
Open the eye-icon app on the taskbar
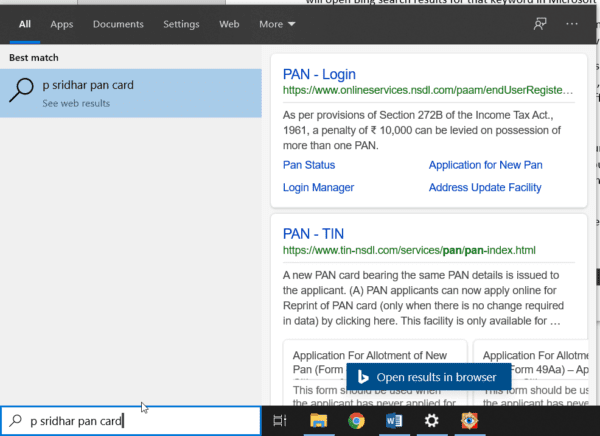coord(469,421)
